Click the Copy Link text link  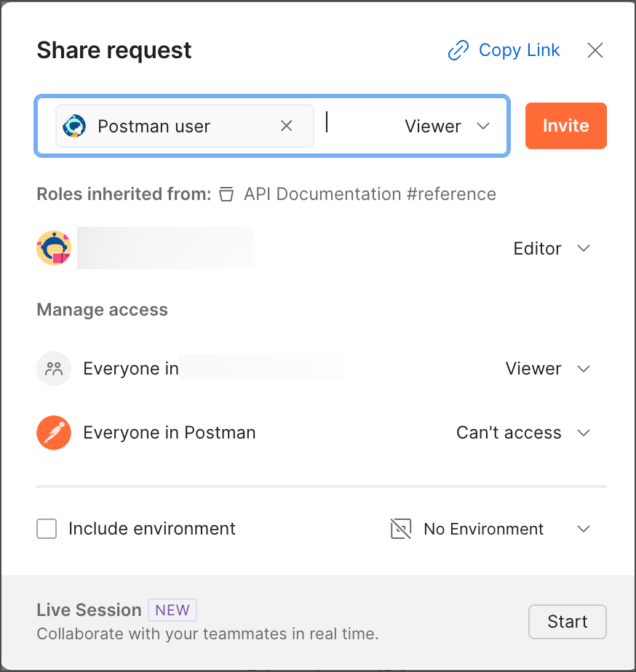(x=519, y=50)
